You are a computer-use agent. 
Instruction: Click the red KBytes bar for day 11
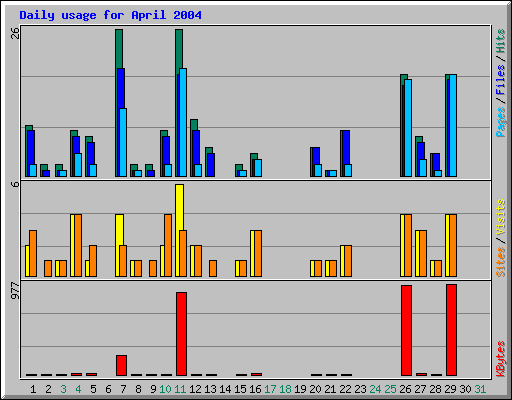point(181,334)
